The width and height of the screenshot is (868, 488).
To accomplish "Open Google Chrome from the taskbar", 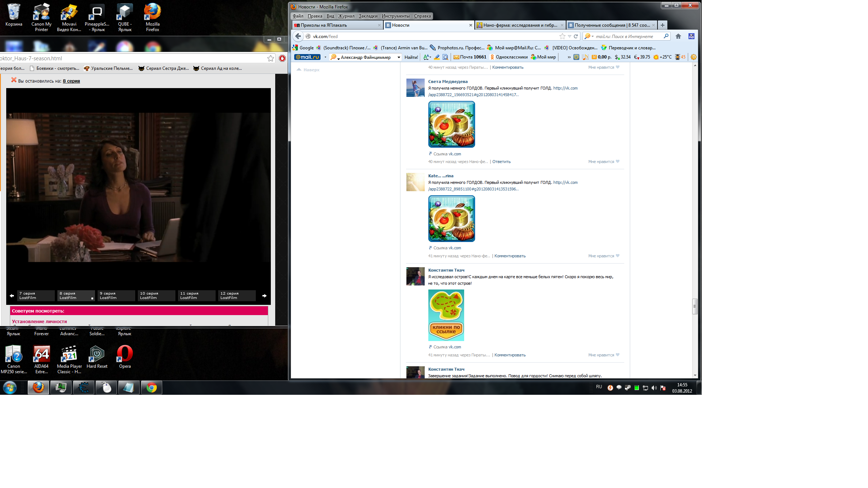I will point(151,387).
